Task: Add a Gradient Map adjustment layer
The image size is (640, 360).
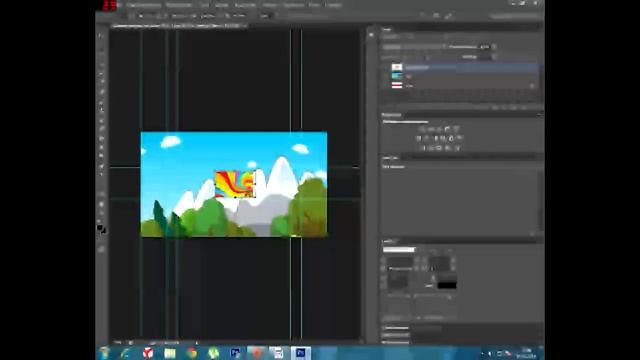Action: coord(448,148)
